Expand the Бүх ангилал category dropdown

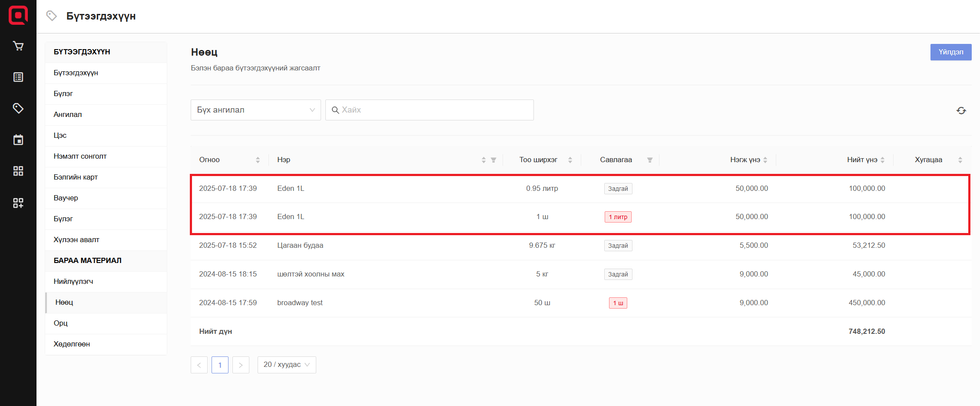(255, 110)
